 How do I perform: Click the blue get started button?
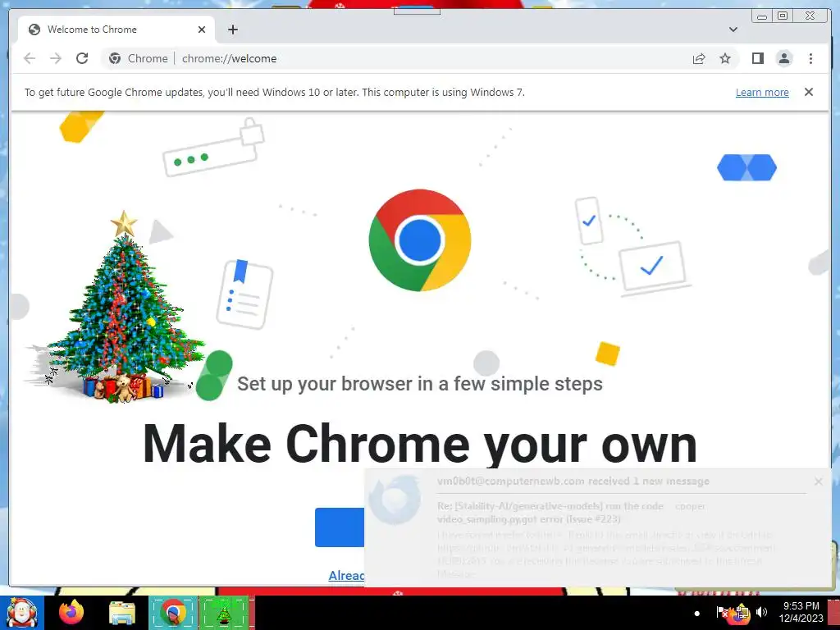340,527
